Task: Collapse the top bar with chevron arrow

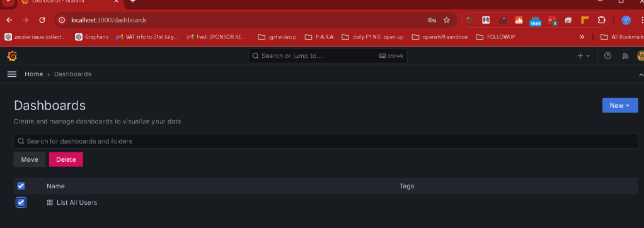Action: pos(641,74)
